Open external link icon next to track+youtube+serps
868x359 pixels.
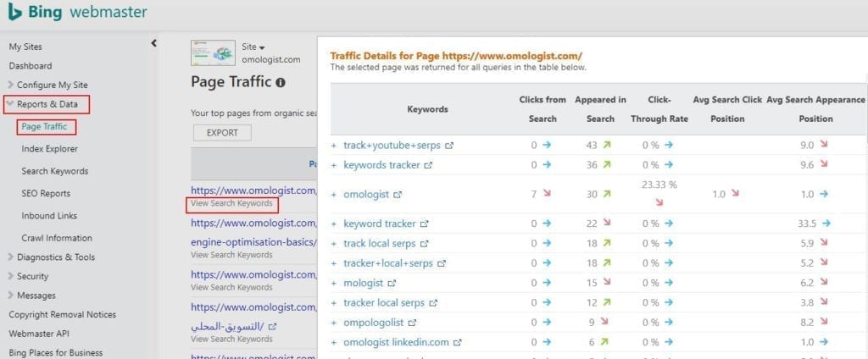click(449, 146)
